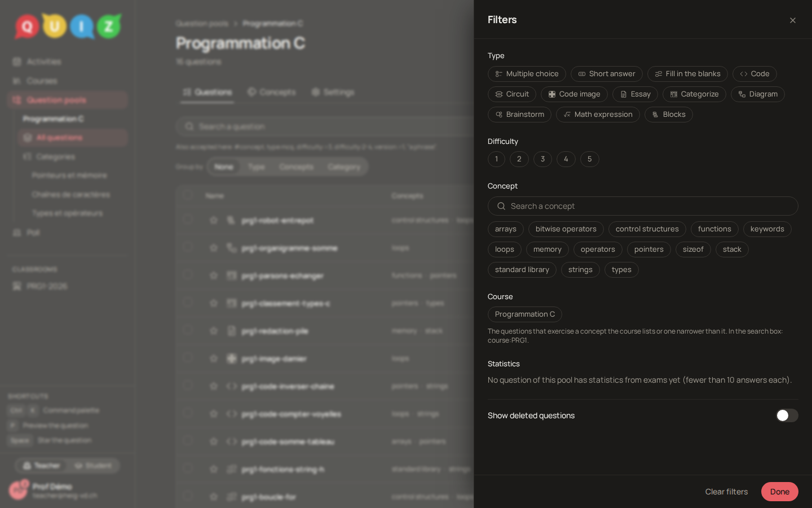This screenshot has width=812, height=508.
Task: Pick the Circuit type filter
Action: coord(512,94)
